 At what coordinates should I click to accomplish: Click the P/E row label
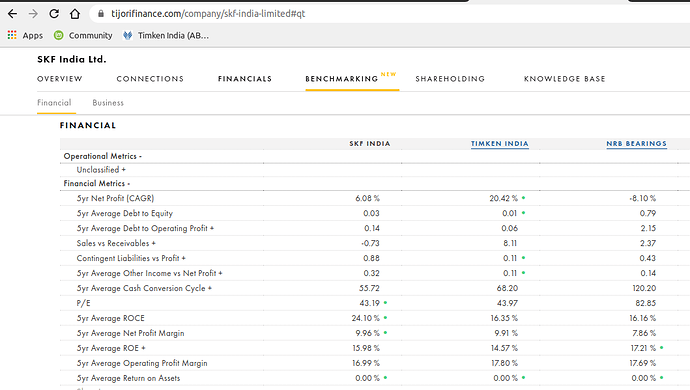click(83, 303)
